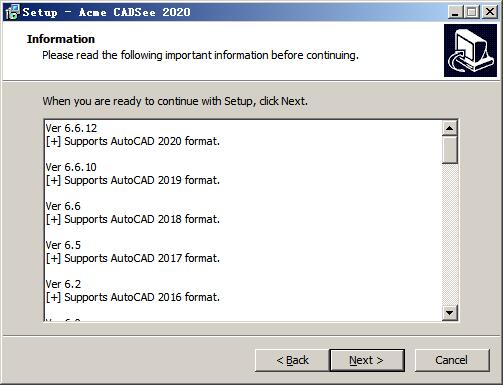Click the 'Supports AutoCAD 2018 format' line

133,219
